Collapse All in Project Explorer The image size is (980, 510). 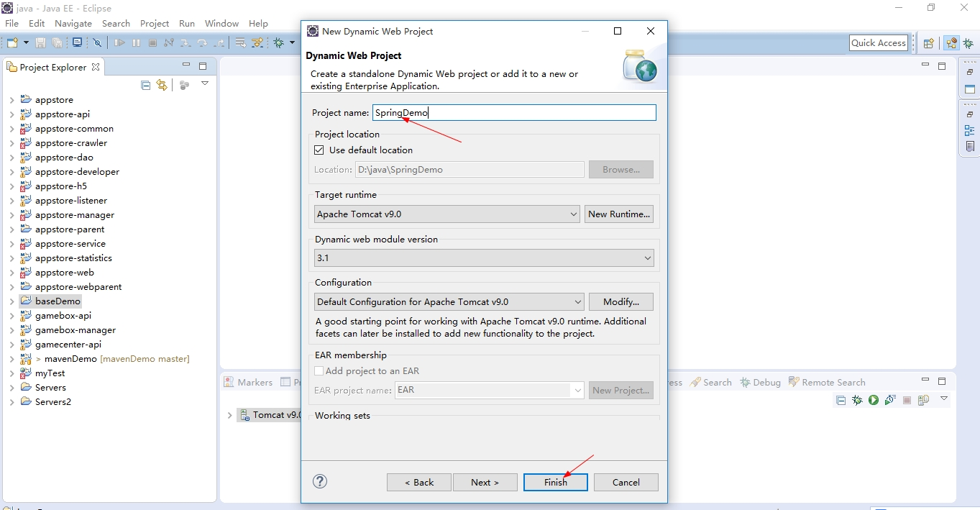pyautogui.click(x=146, y=85)
